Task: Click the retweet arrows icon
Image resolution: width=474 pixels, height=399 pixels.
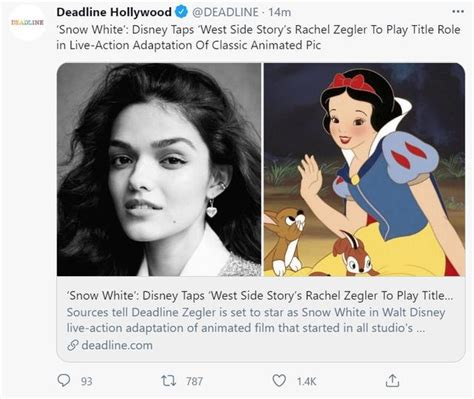Action: (x=168, y=381)
